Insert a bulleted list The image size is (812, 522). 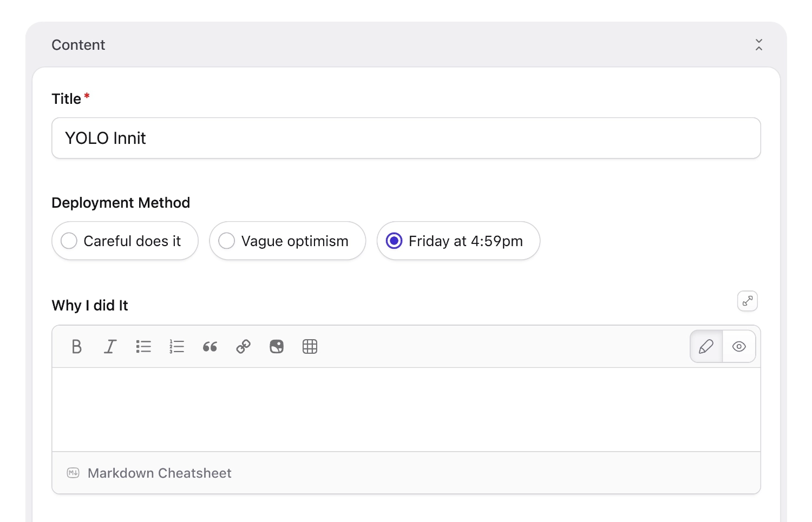tap(143, 346)
